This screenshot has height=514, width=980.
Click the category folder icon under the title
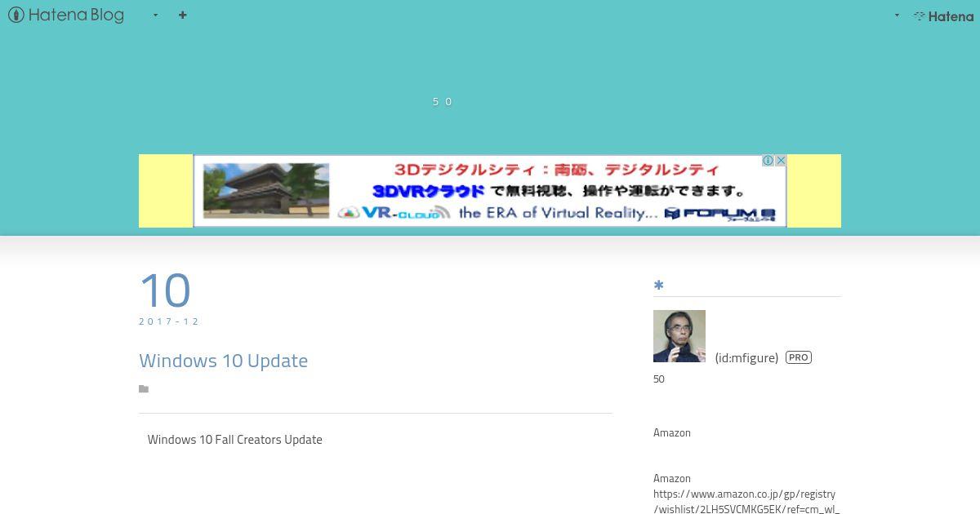click(x=144, y=389)
